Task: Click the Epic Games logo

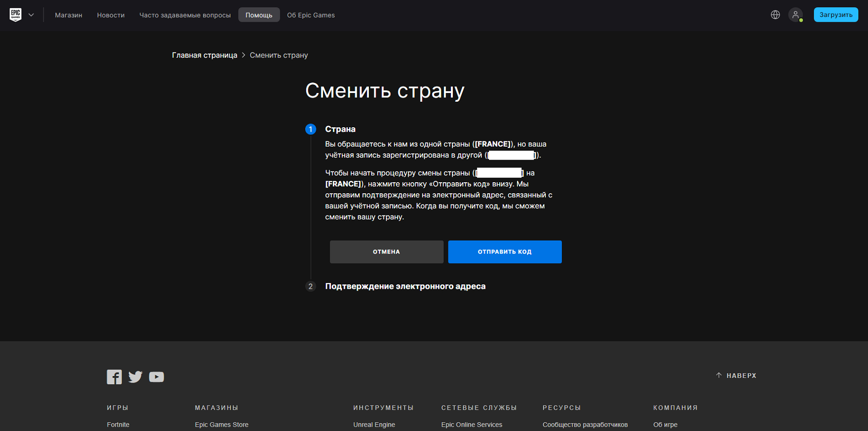Action: pos(15,15)
